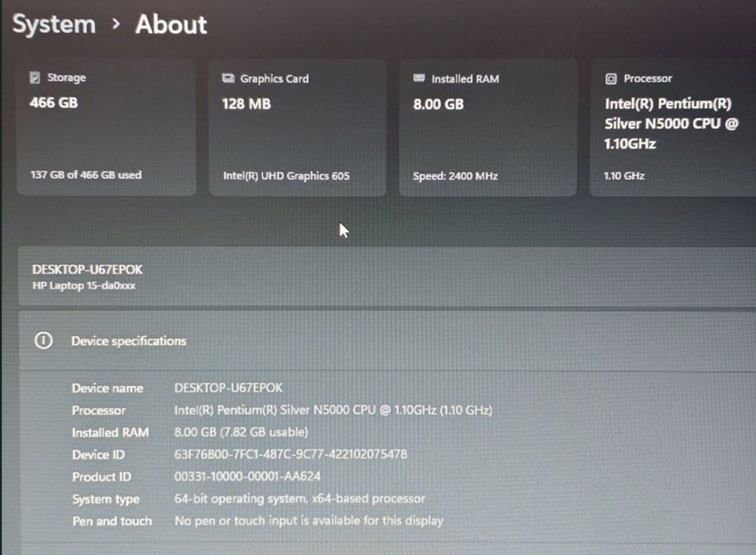Screen dimensions: 756x555
Task: Click the '1.10 GHz' text in the Processor card
Action: click(x=624, y=176)
